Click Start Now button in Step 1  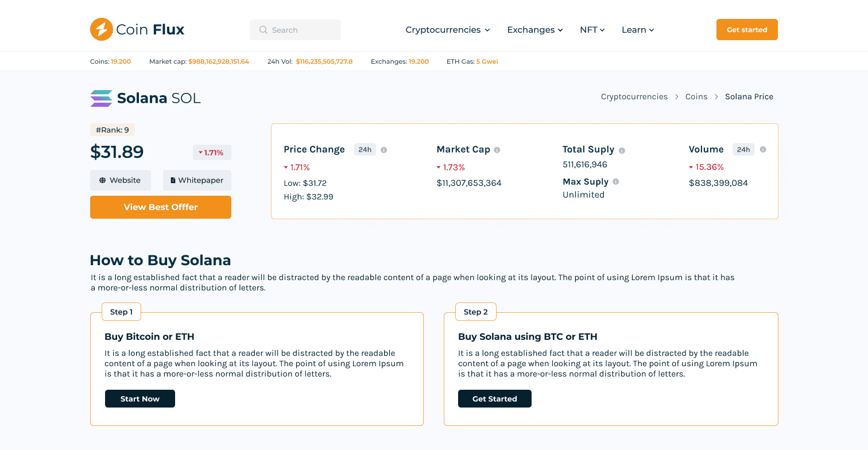(140, 399)
